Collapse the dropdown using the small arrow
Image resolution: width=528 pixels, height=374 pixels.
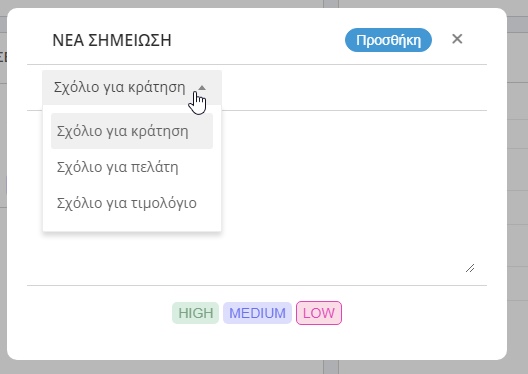click(202, 88)
